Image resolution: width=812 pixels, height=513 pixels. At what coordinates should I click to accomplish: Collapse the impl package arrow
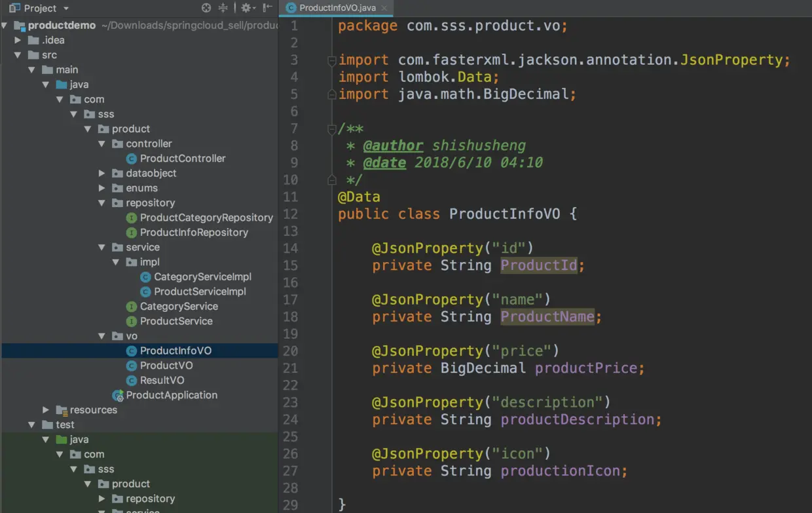pyautogui.click(x=115, y=262)
